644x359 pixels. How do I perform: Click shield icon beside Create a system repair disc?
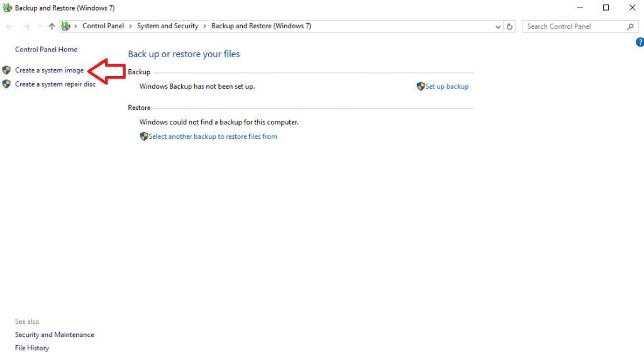[x=6, y=84]
